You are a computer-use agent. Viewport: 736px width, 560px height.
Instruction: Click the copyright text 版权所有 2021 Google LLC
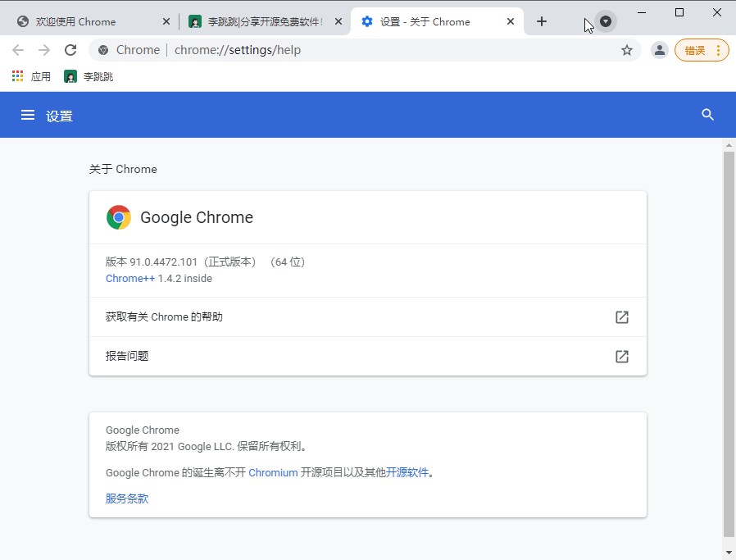tap(169, 446)
